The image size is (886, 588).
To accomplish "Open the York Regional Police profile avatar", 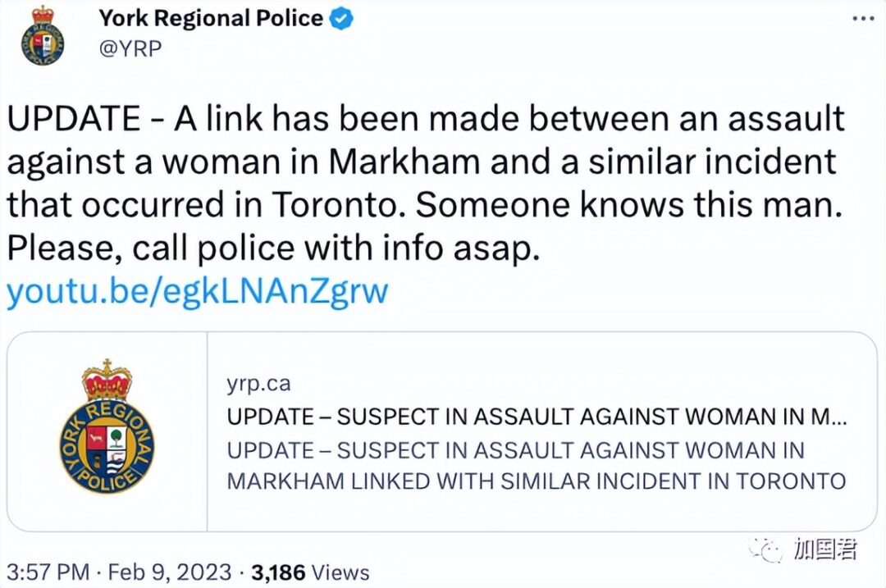I will tap(43, 35).
